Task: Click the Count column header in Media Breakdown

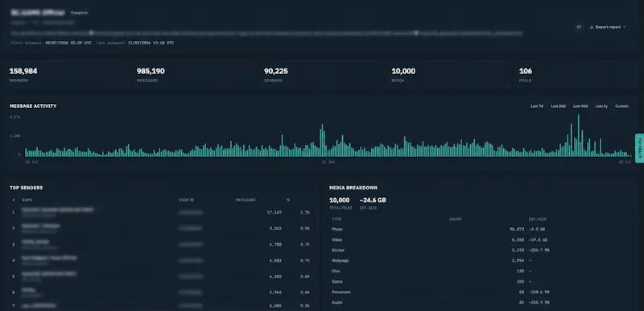Action: (x=456, y=219)
